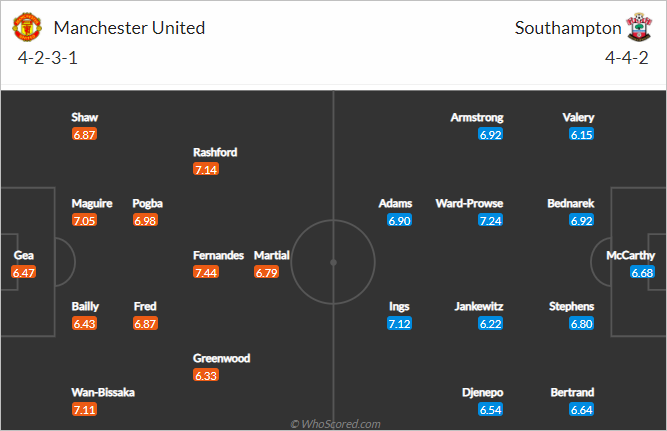Select Fernandes's 7.44 rating badge
The width and height of the screenshot is (667, 431).
[206, 272]
